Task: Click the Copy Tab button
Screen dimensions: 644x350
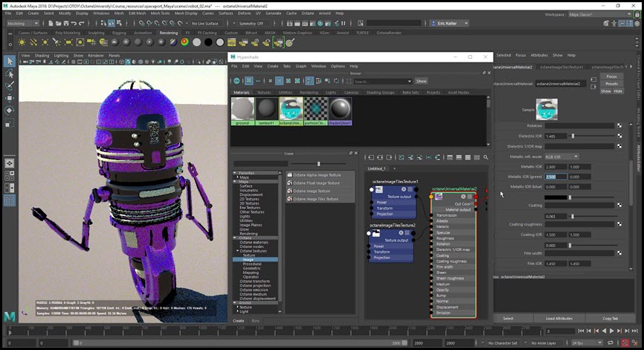Action: (610, 318)
